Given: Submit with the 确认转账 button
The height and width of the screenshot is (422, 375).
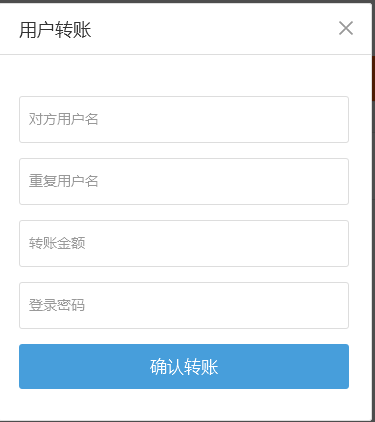Looking at the screenshot, I should 184,366.
